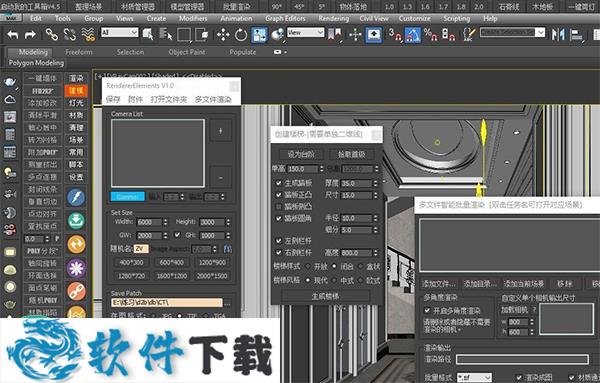Uncheck the 右侧栏杆 checkbox
Screen dimensions: 600x383
click(279, 253)
